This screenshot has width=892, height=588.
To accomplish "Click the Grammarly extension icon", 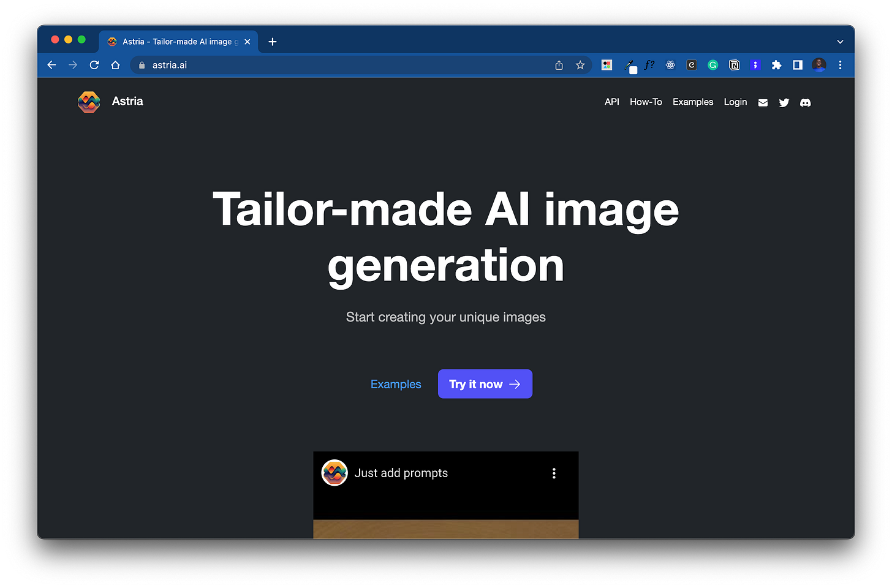I will [x=712, y=65].
